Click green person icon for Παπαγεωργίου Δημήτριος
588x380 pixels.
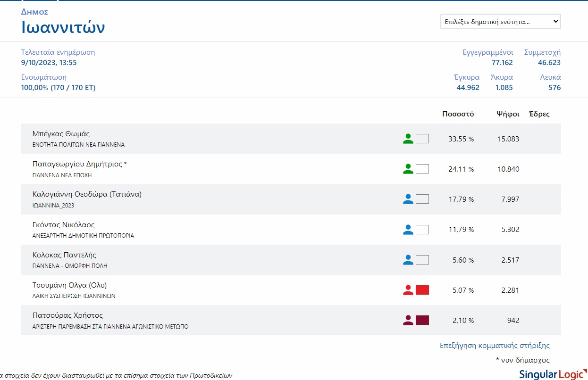point(408,169)
